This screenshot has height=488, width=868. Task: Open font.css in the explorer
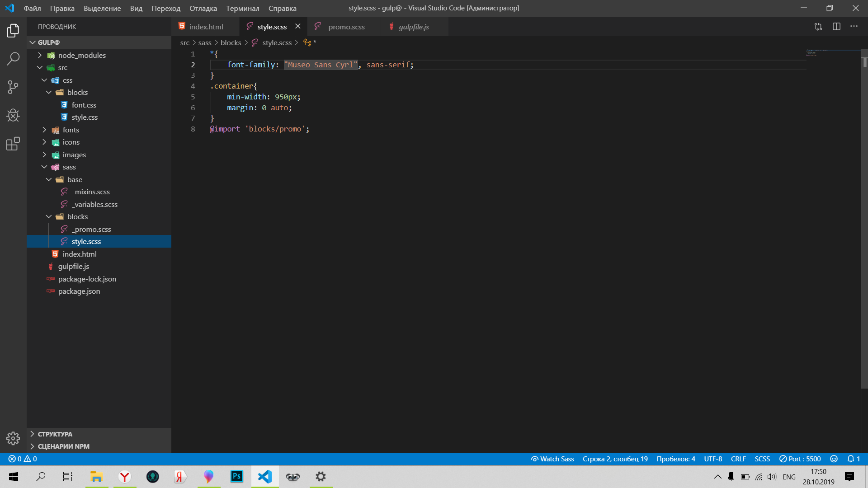(x=99, y=105)
